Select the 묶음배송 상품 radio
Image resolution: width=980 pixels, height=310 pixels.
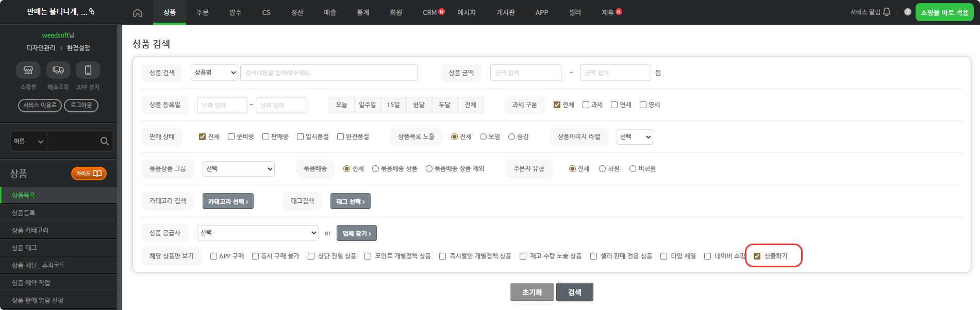pos(376,169)
